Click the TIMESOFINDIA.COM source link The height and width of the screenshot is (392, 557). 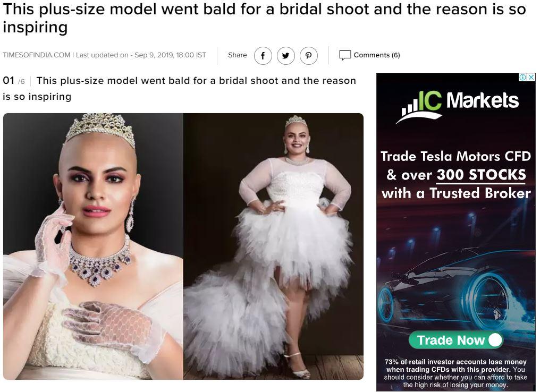coord(36,55)
